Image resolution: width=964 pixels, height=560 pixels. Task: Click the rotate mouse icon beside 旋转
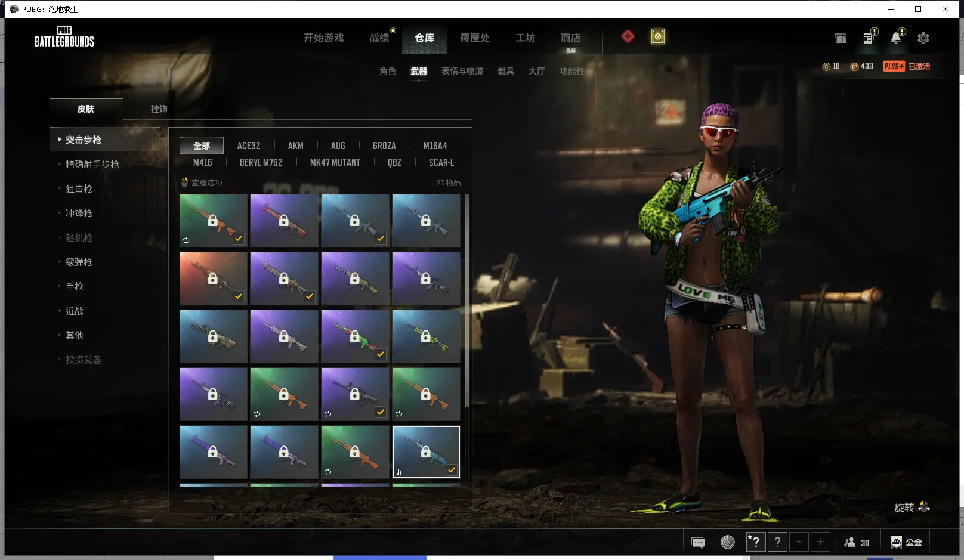[x=924, y=507]
